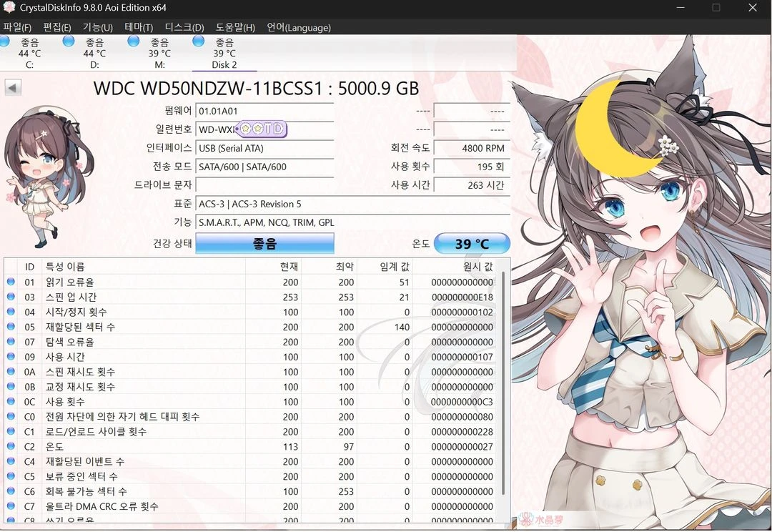This screenshot has height=532, width=772.
Task: Open the 도움말(H) menu
Action: click(x=235, y=28)
